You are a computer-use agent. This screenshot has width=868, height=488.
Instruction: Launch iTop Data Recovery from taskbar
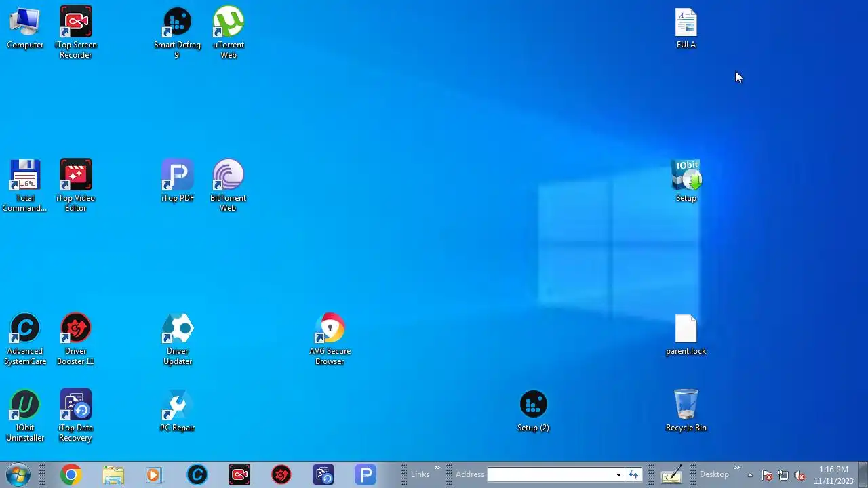coord(323,474)
